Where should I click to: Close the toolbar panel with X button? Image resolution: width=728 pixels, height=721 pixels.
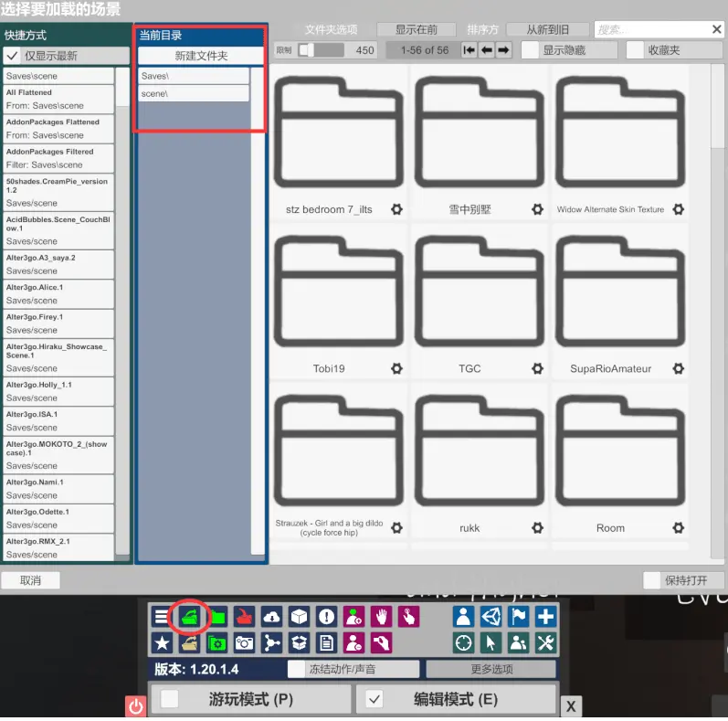pyautogui.click(x=571, y=706)
